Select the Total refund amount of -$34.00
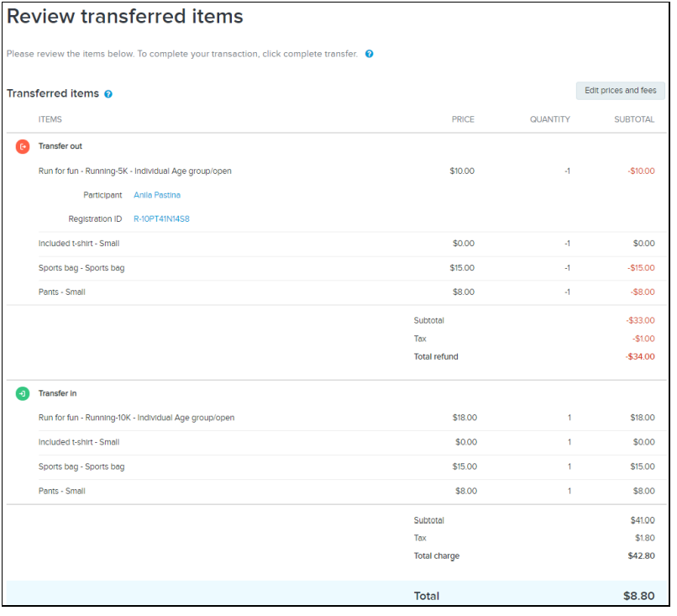 tap(638, 356)
